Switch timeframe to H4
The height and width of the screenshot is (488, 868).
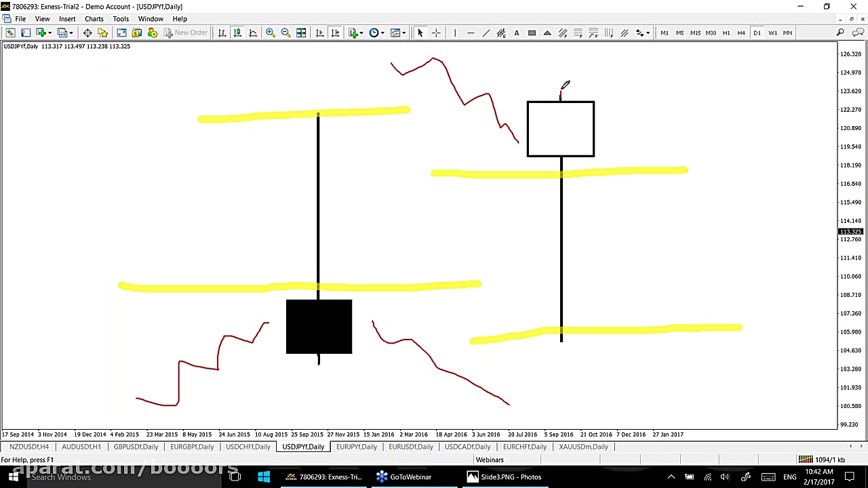[741, 33]
